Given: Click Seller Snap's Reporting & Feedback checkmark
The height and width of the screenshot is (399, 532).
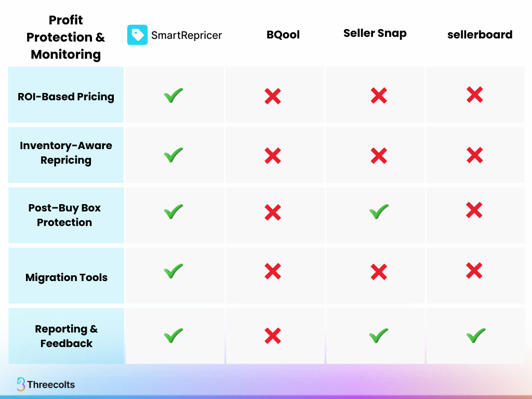Looking at the screenshot, I should point(379,336).
